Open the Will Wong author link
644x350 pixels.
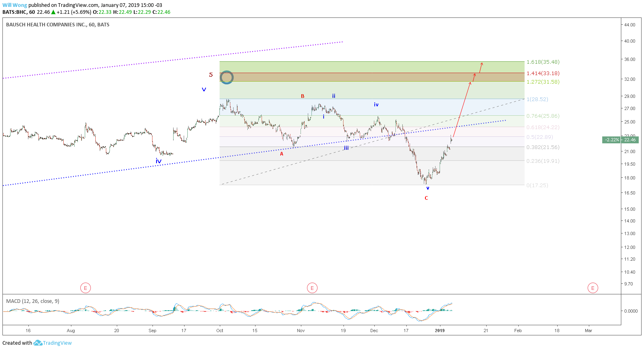coord(15,5)
